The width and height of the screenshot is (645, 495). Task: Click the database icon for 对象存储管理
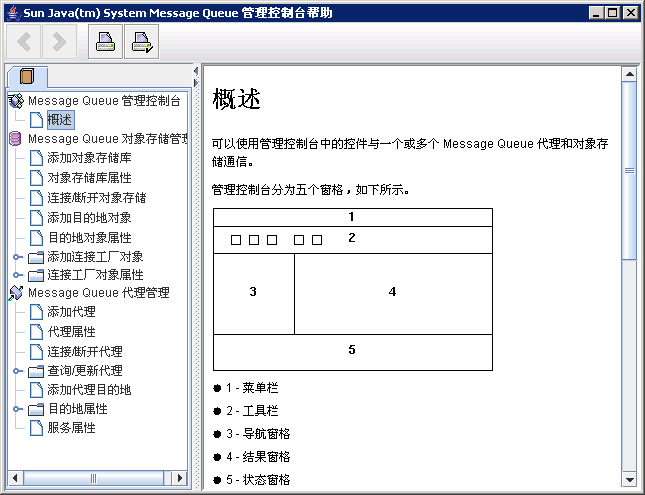(15, 139)
